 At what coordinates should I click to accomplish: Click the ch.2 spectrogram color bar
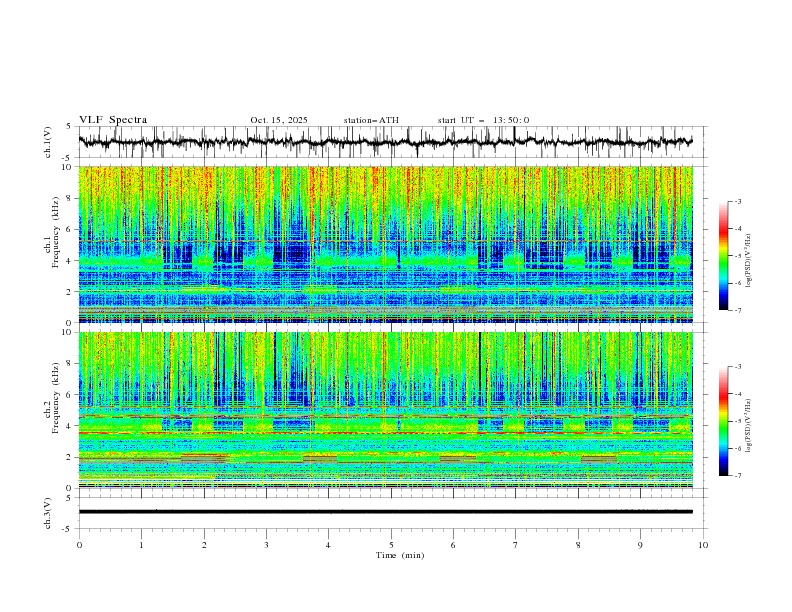723,421
